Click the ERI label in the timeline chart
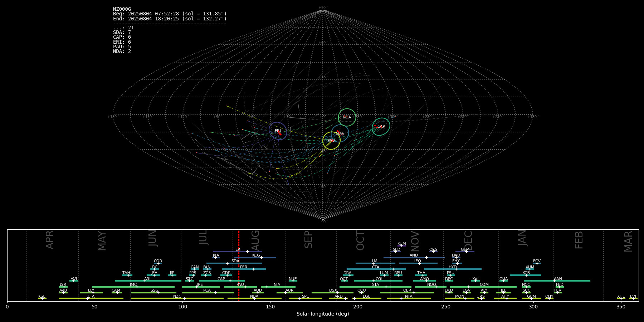 (x=238, y=250)
